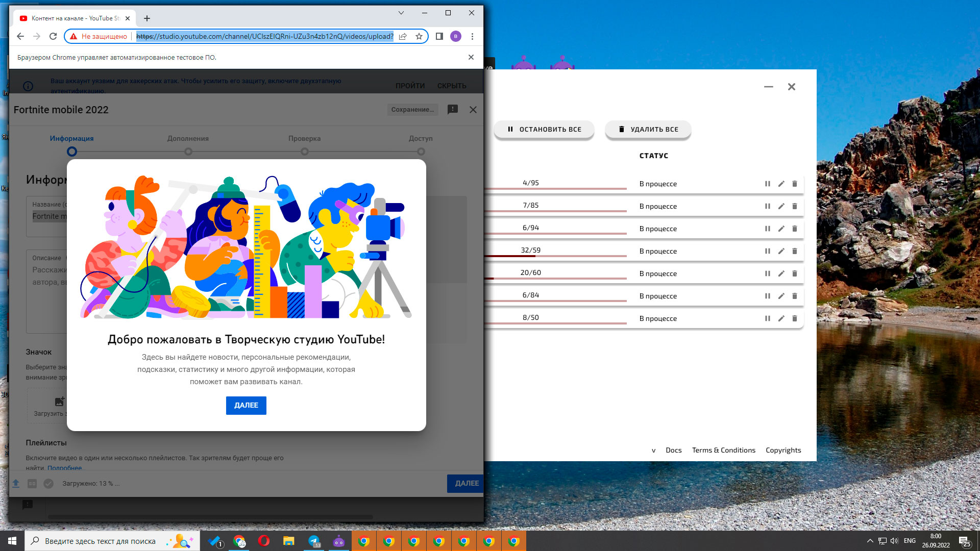Open the Copyrights link
This screenshot has height=551, width=980.
[783, 450]
